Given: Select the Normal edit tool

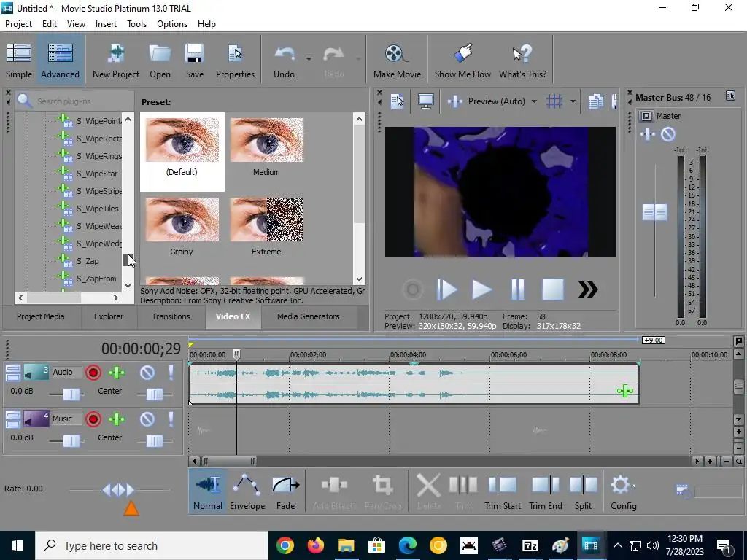Looking at the screenshot, I should [x=208, y=492].
